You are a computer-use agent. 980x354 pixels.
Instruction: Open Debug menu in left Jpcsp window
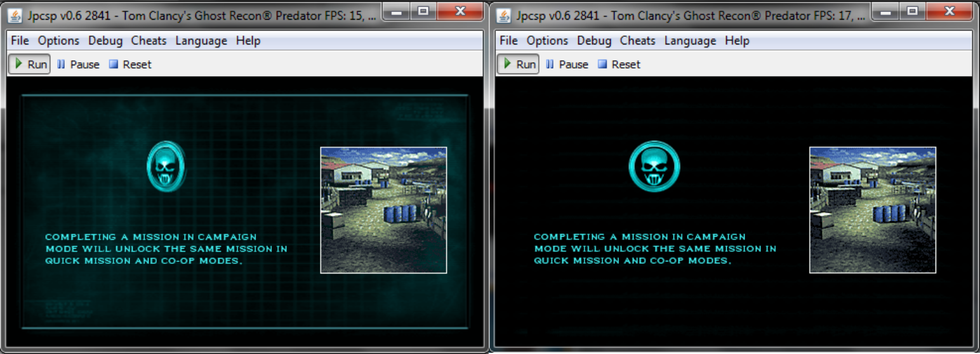[105, 41]
